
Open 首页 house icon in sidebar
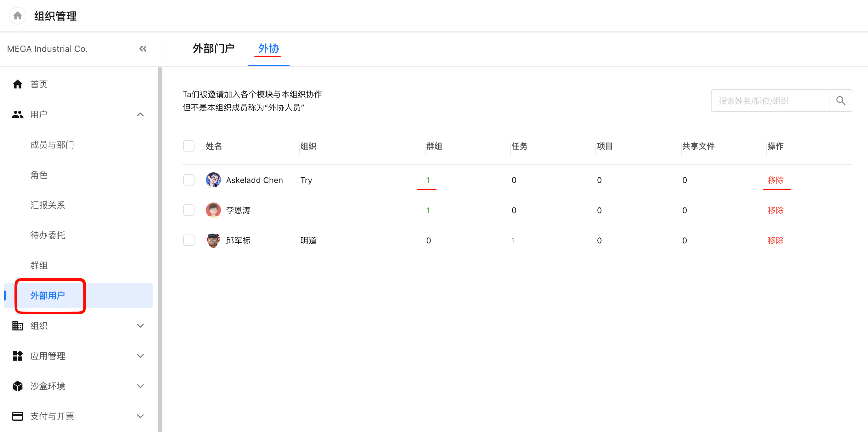[x=18, y=84]
